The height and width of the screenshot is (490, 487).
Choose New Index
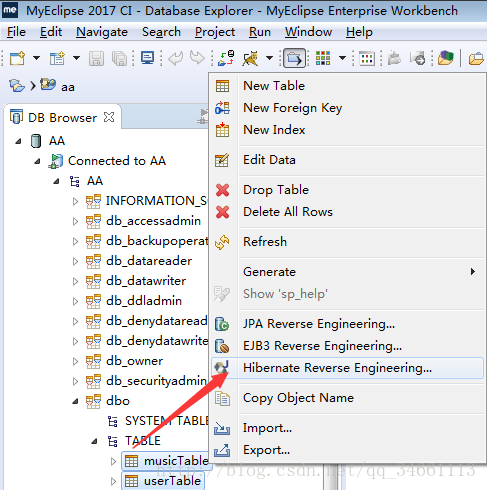[347, 130]
